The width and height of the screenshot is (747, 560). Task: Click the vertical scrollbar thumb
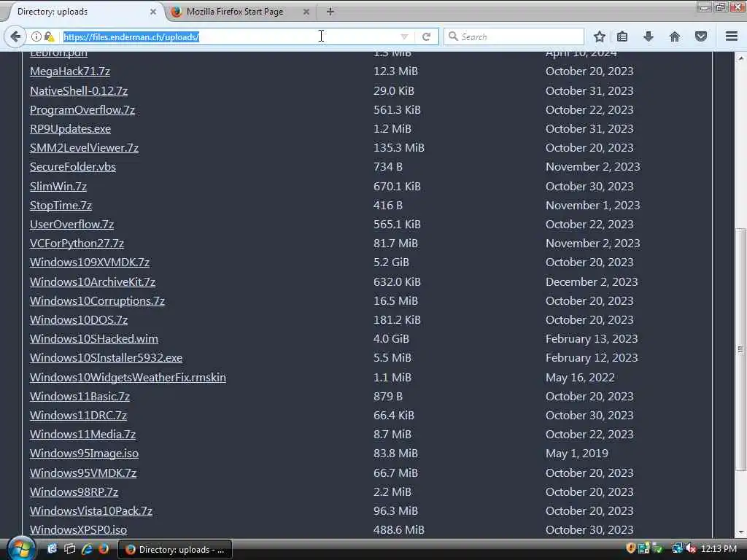point(740,349)
